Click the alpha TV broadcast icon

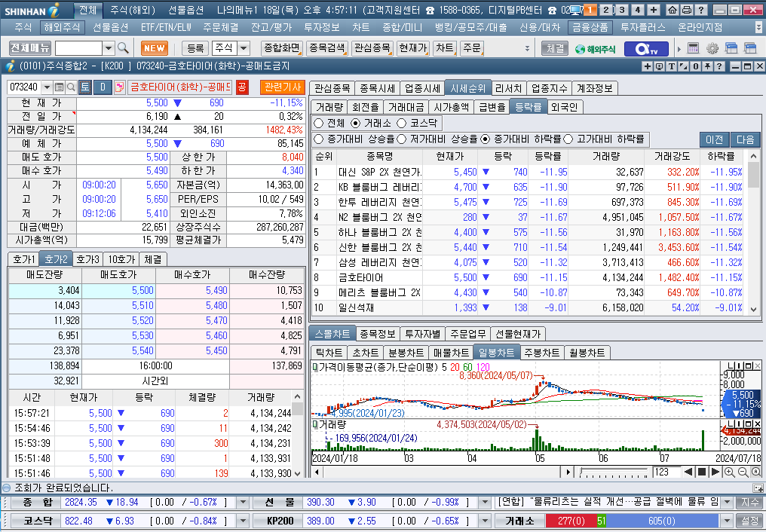(646, 48)
